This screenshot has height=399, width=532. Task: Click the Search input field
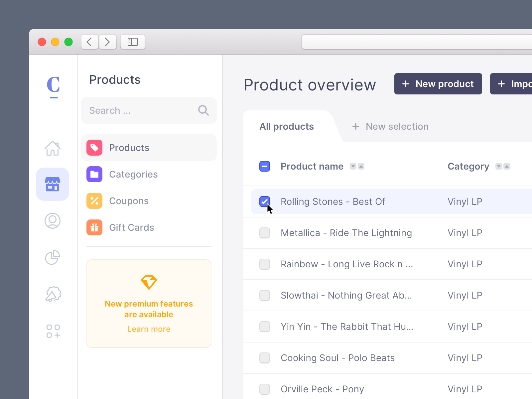149,110
